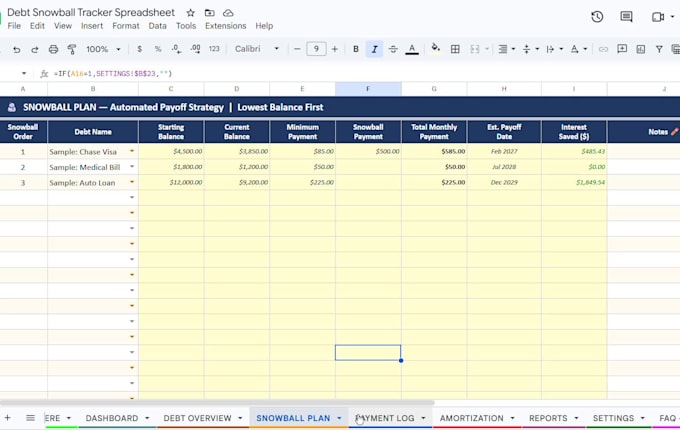The height and width of the screenshot is (431, 680).
Task: Click the merge cells icon
Action: [475, 49]
